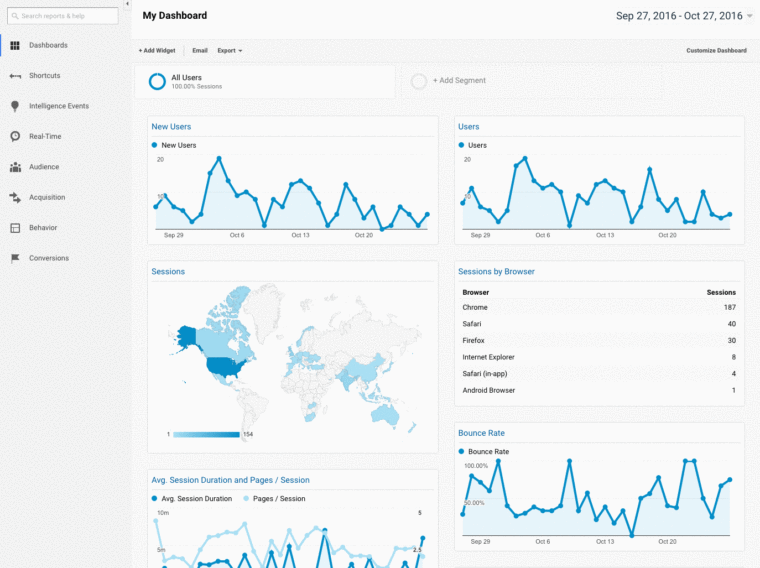The width and height of the screenshot is (760, 568).
Task: Collapse the left sidebar arrow
Action: 127,5
